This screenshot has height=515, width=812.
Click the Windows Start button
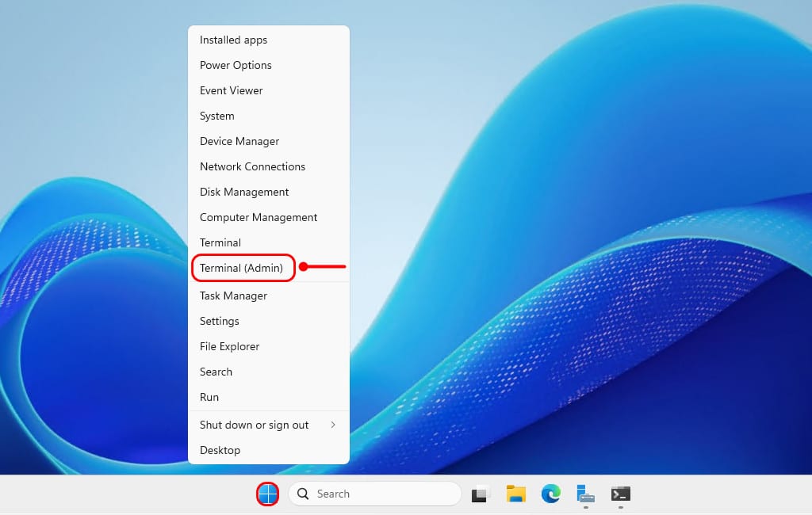pyautogui.click(x=268, y=494)
